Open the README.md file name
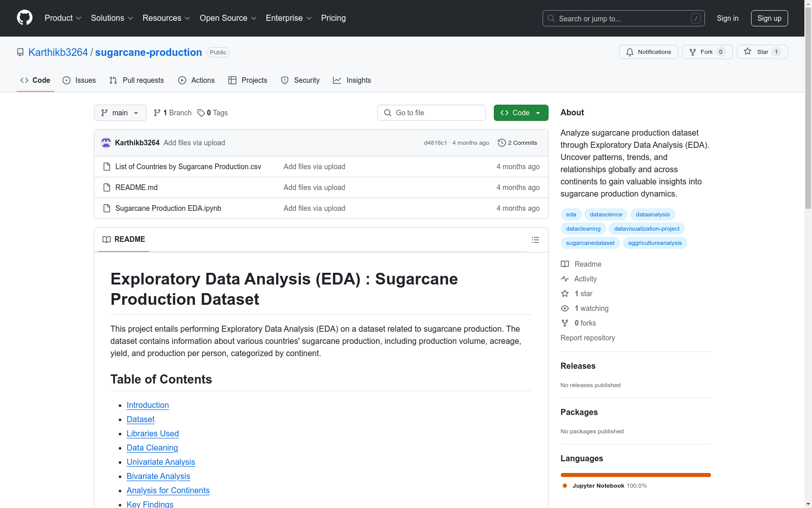 click(x=137, y=187)
